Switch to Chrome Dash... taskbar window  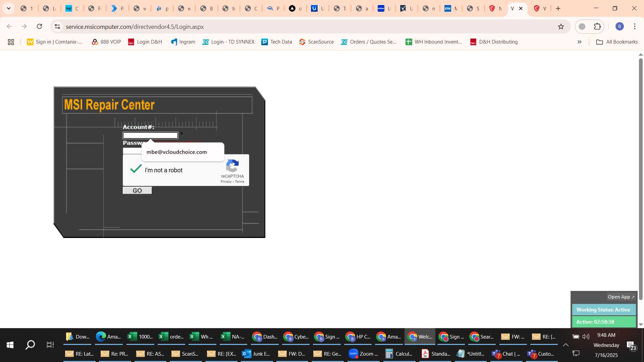(265, 337)
